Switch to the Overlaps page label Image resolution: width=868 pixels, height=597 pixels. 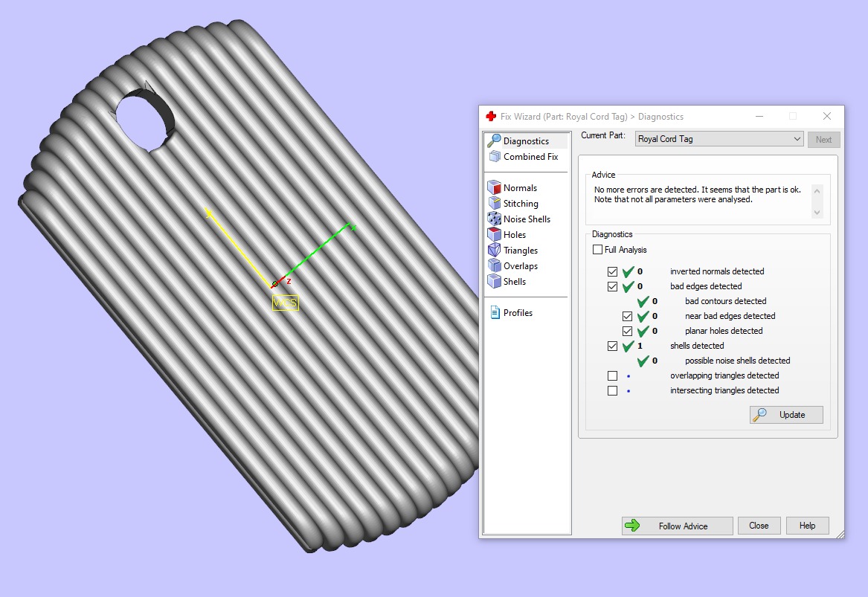coord(521,266)
